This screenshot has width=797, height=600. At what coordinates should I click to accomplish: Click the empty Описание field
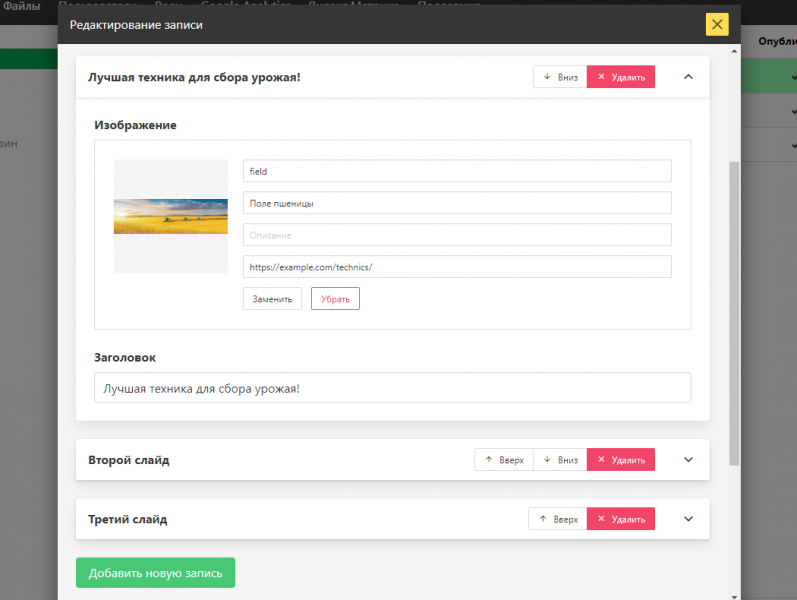coord(456,235)
